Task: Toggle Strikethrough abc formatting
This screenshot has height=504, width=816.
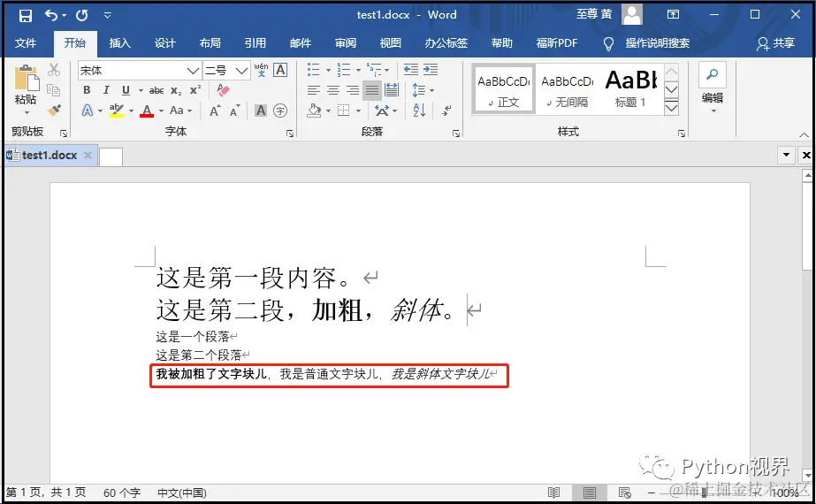Action: (x=156, y=90)
